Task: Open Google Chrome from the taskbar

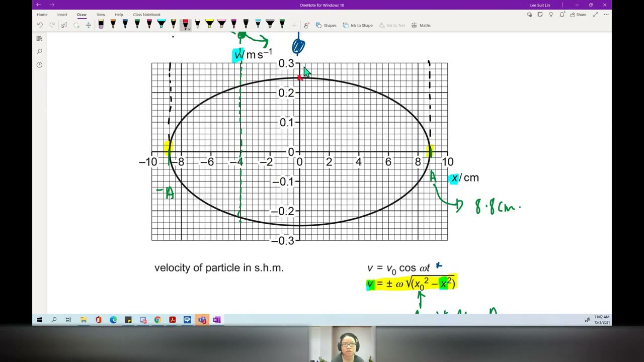Action: click(x=157, y=320)
